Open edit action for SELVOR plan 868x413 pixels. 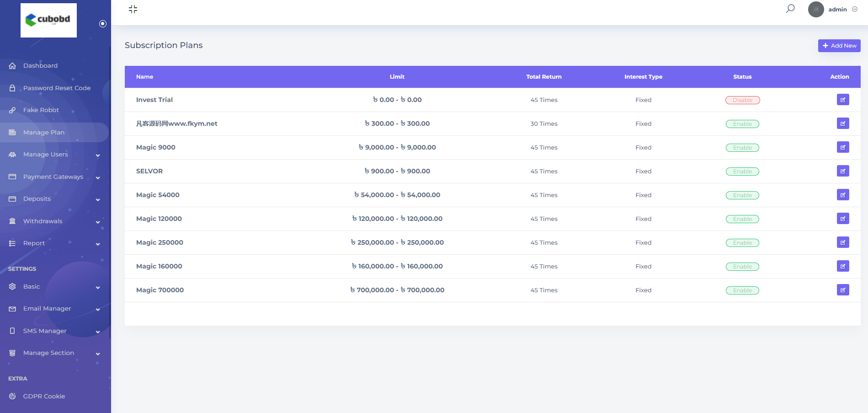[842, 171]
